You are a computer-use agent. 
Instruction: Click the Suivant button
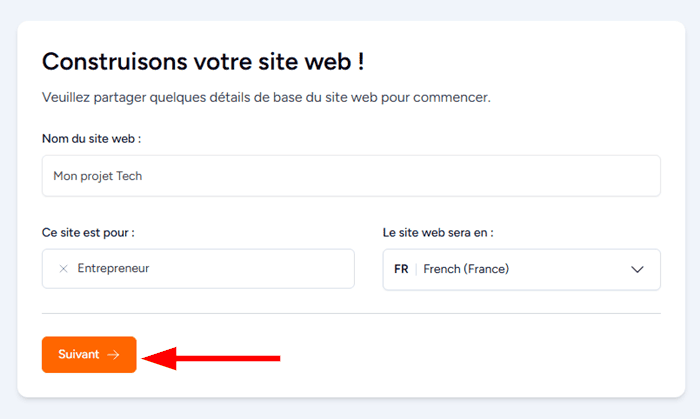[x=89, y=354]
